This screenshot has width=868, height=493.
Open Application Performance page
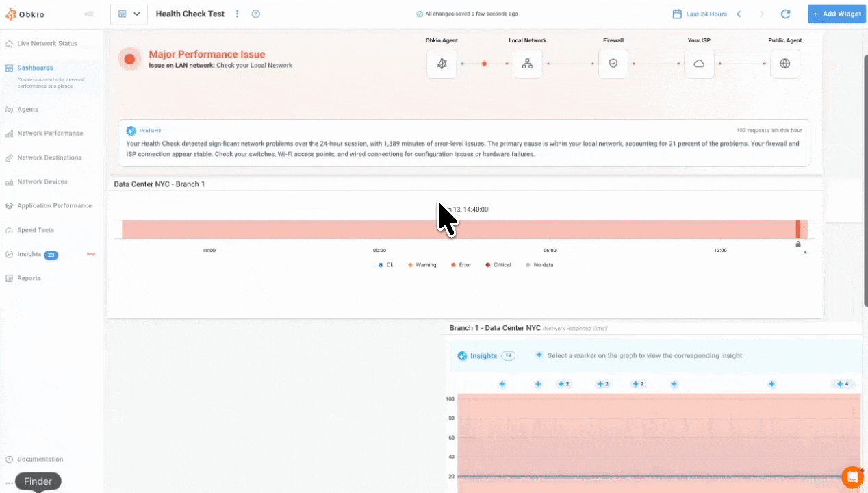[x=54, y=205]
